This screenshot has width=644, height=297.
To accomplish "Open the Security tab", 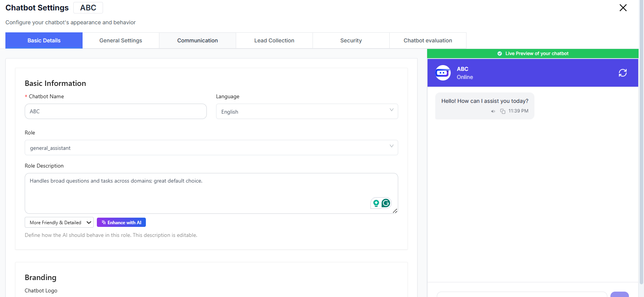I will pyautogui.click(x=351, y=40).
